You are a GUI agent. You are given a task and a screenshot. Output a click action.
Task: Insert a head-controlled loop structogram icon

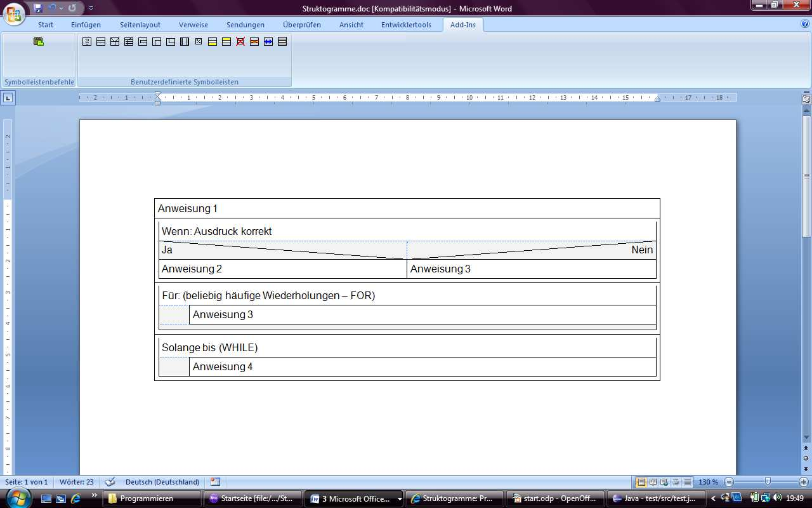click(157, 42)
